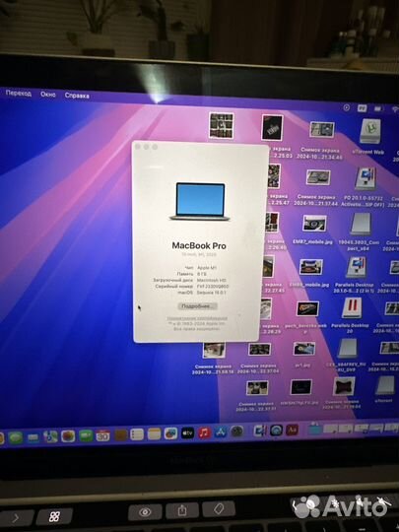399x532 pixels.
Task: Select Parallels Desktop 20.1.0 (2 in 1) icon
Action: tap(356, 268)
